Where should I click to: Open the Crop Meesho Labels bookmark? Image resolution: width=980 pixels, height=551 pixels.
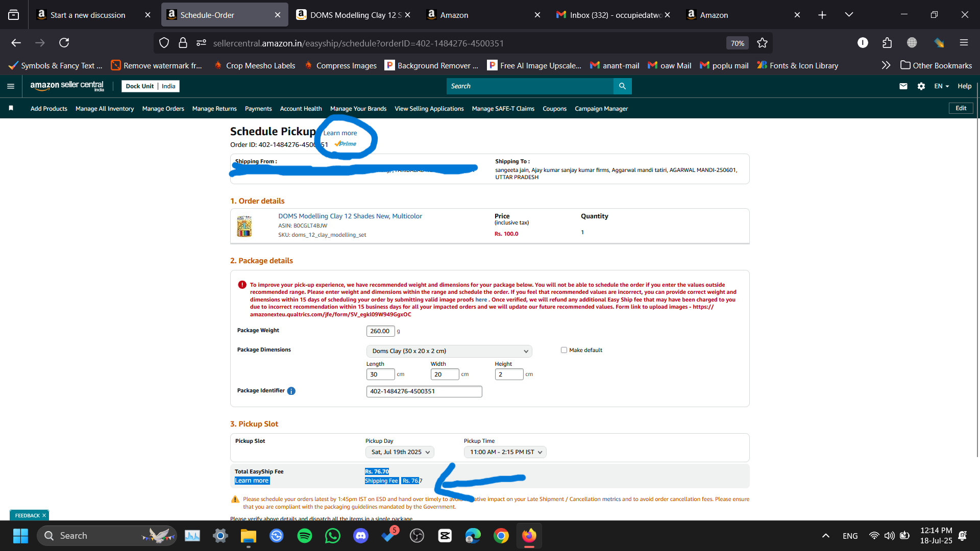point(254,65)
